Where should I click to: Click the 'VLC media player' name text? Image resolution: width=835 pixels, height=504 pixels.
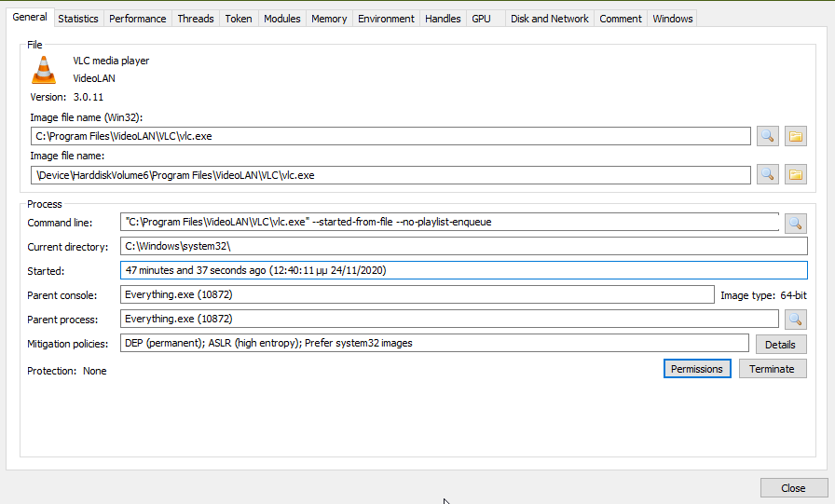click(111, 61)
